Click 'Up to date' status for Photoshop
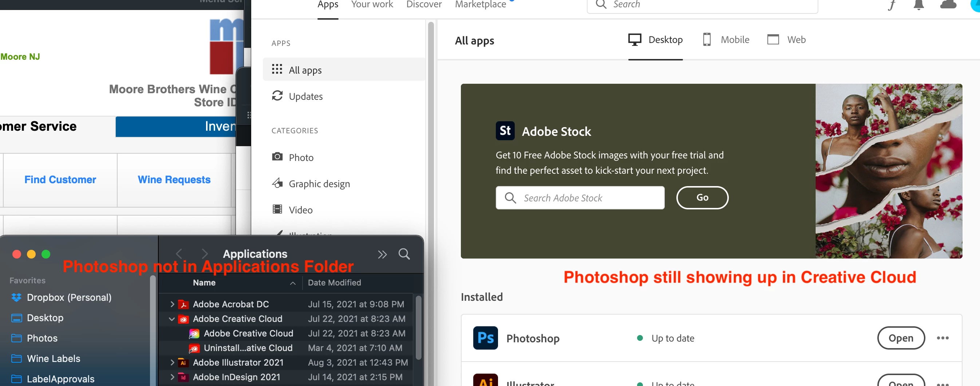This screenshot has height=386, width=980. pos(672,338)
